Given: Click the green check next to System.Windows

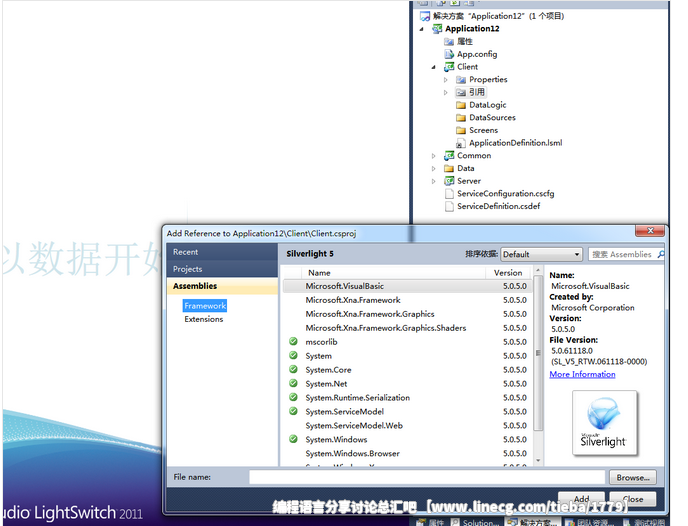Looking at the screenshot, I should pyautogui.click(x=294, y=439).
